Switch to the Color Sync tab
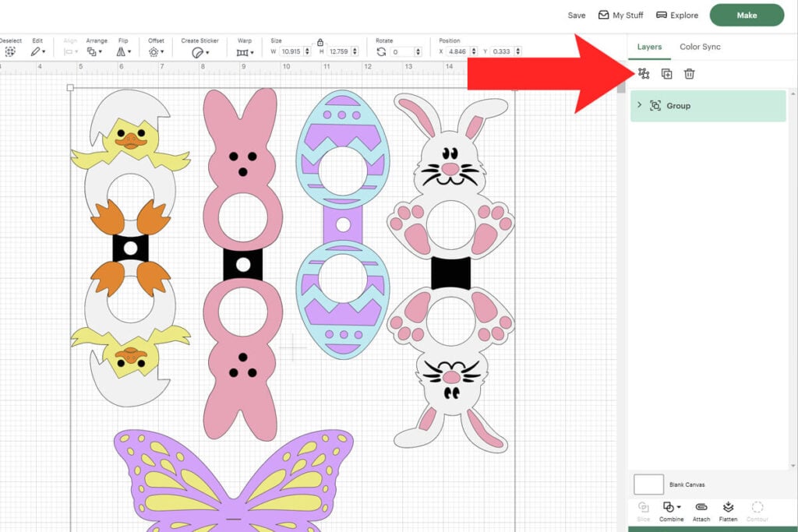This screenshot has height=532, width=798. pos(700,47)
